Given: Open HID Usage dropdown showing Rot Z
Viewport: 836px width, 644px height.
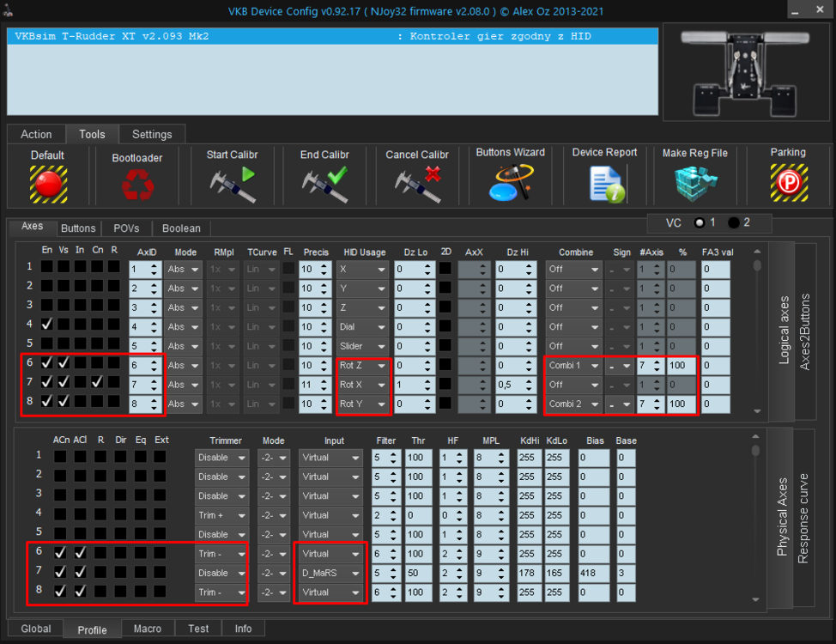Looking at the screenshot, I should coord(362,366).
